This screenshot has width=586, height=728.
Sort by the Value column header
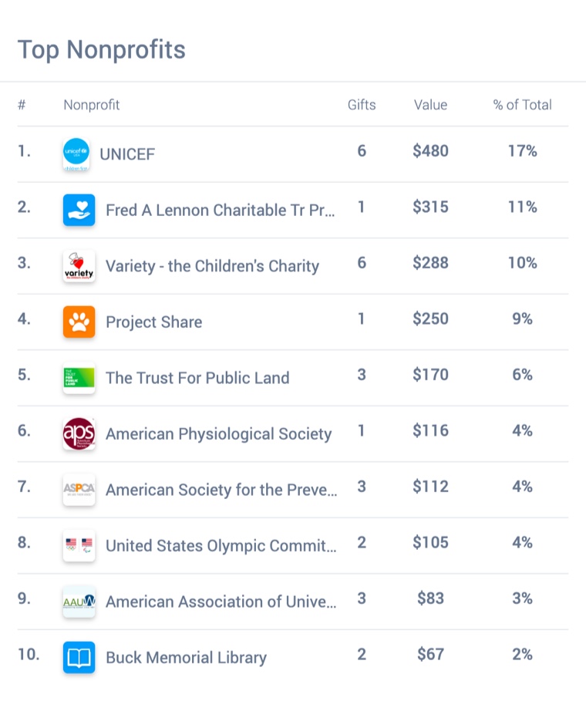[x=430, y=105]
